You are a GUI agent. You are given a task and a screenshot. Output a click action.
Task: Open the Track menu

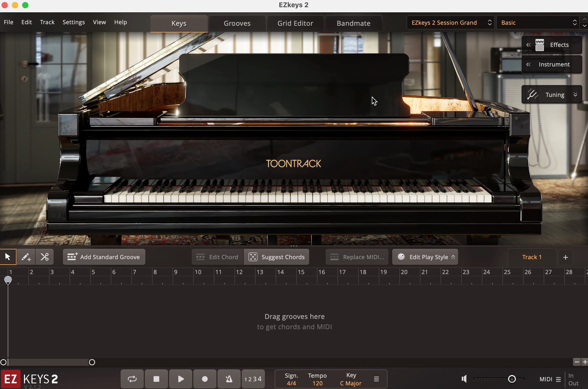(x=47, y=22)
